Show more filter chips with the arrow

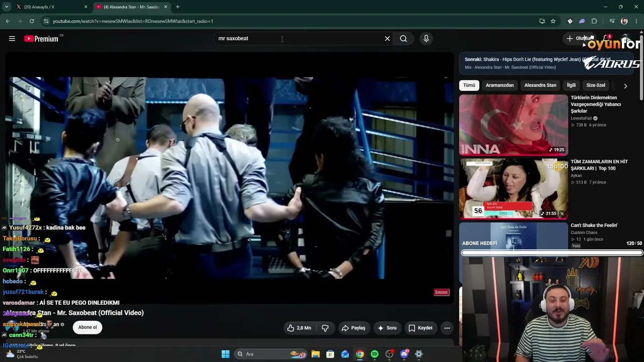[x=625, y=86]
